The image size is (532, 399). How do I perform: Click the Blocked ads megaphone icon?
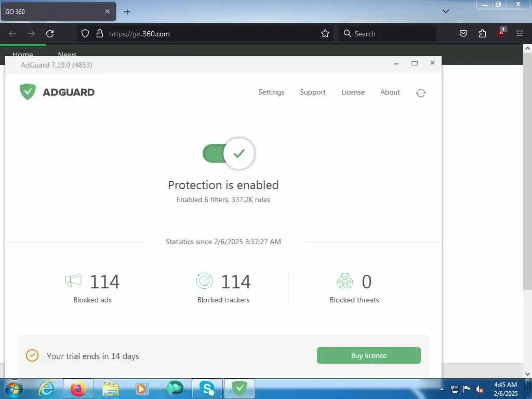point(73,281)
